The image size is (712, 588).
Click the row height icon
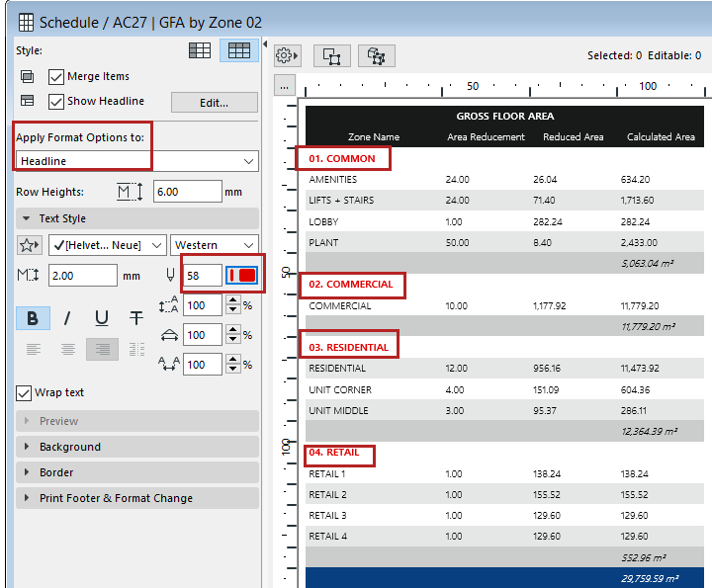pos(130,192)
